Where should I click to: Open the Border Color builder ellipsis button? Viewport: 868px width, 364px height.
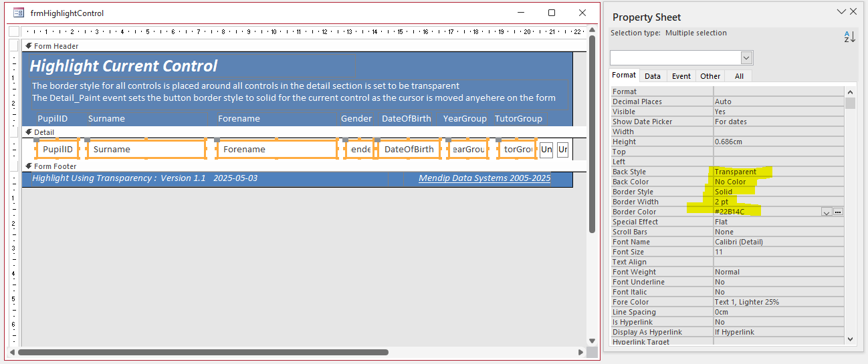(x=838, y=212)
